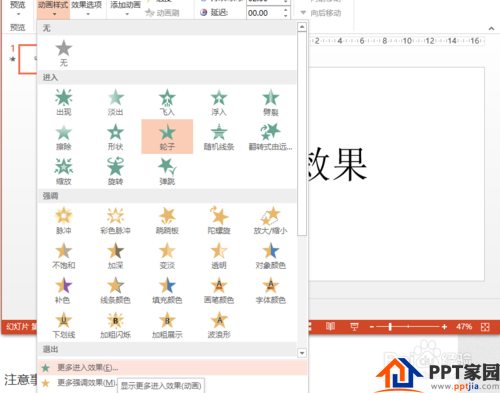Apply the 画笔颜色 brush color effect
This screenshot has width=500, height=393.
pos(219,290)
